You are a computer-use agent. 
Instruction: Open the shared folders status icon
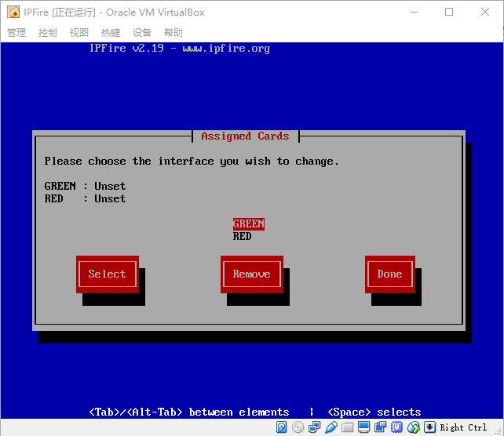[x=347, y=427]
